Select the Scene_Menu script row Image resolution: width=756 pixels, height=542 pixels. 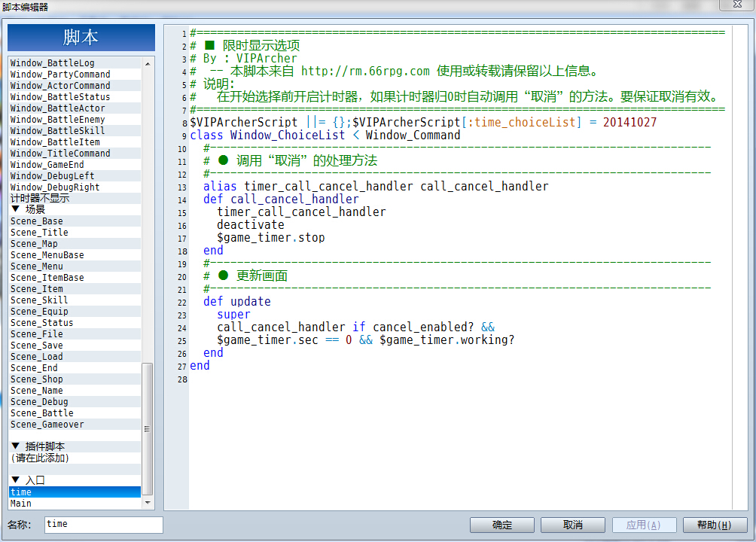[75, 266]
